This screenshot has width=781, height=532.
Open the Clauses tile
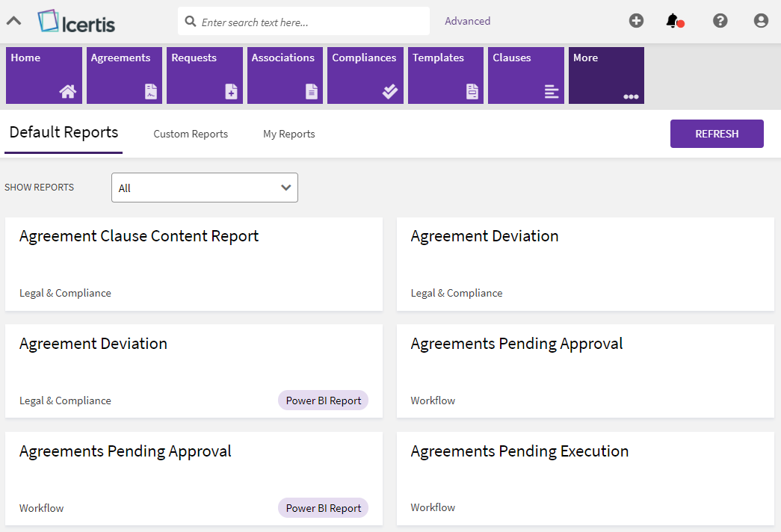pos(525,75)
